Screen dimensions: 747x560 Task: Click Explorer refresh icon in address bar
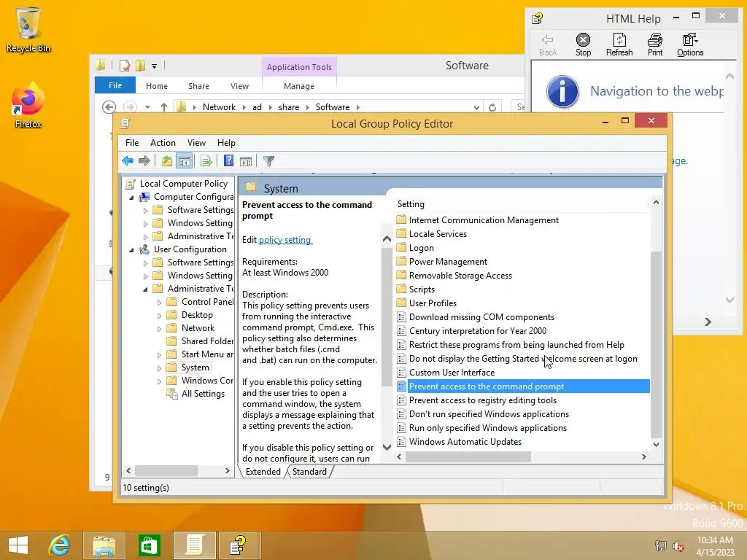pos(492,107)
